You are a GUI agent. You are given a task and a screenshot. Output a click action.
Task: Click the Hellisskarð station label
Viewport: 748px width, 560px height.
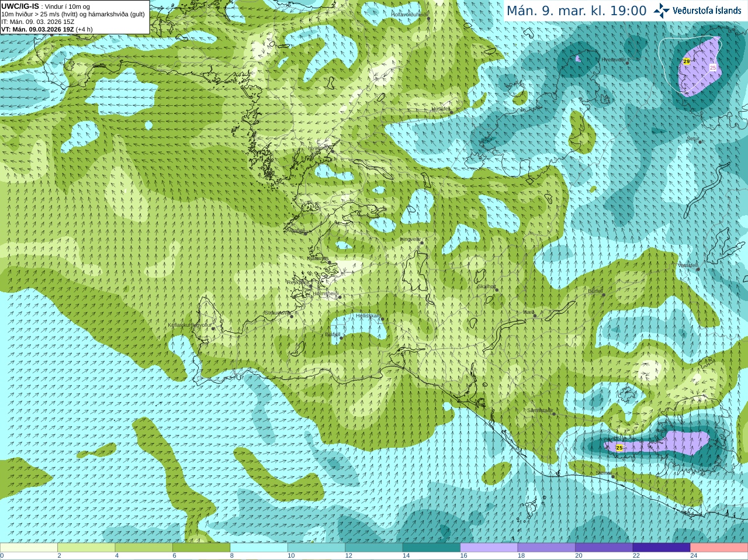point(368,316)
